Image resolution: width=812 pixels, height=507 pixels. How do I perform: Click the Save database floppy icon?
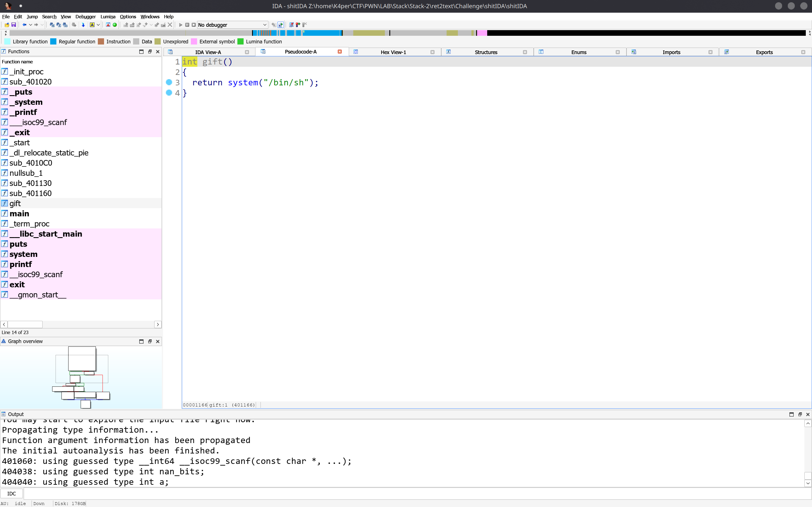(14, 25)
